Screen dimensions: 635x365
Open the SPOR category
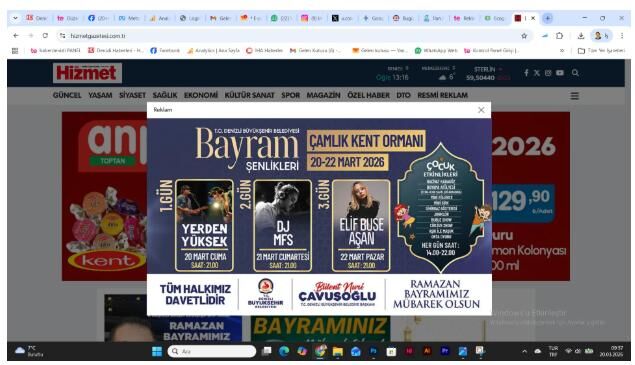point(290,95)
